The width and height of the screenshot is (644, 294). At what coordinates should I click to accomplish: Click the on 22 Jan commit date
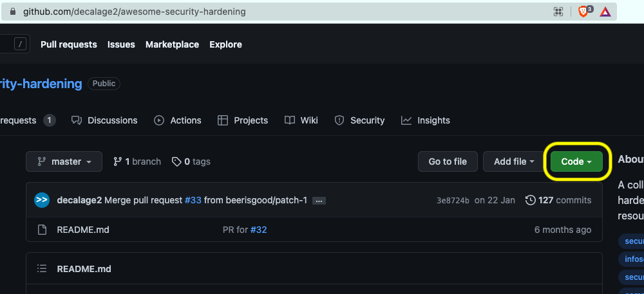(x=495, y=201)
